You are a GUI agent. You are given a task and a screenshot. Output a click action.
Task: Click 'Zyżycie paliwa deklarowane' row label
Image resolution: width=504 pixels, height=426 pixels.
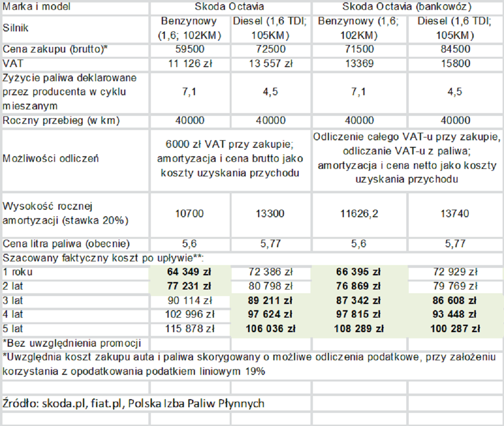pos(70,92)
